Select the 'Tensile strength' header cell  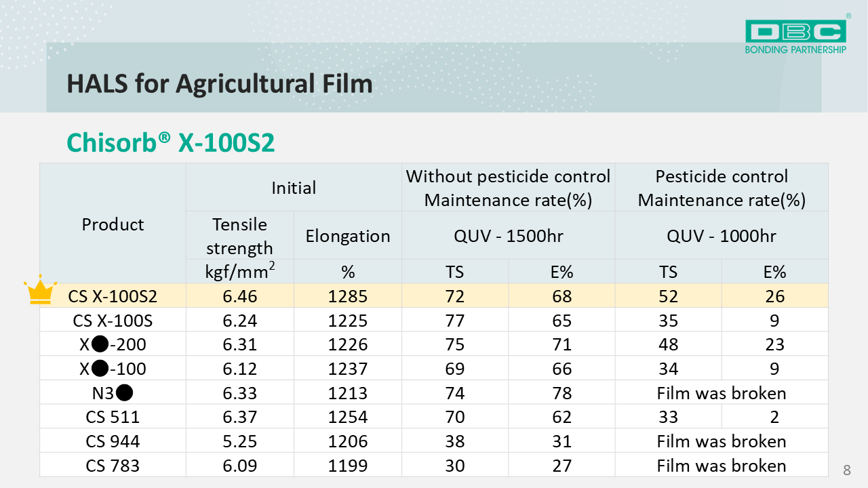[239, 236]
